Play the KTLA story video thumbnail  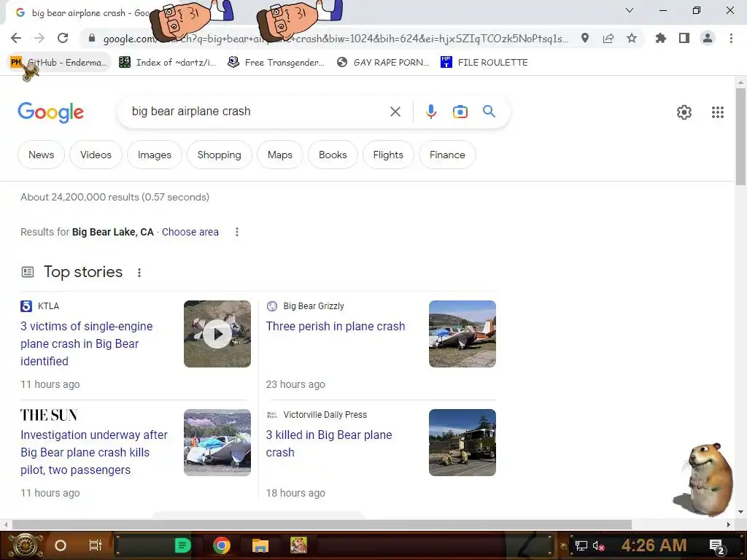tap(217, 334)
